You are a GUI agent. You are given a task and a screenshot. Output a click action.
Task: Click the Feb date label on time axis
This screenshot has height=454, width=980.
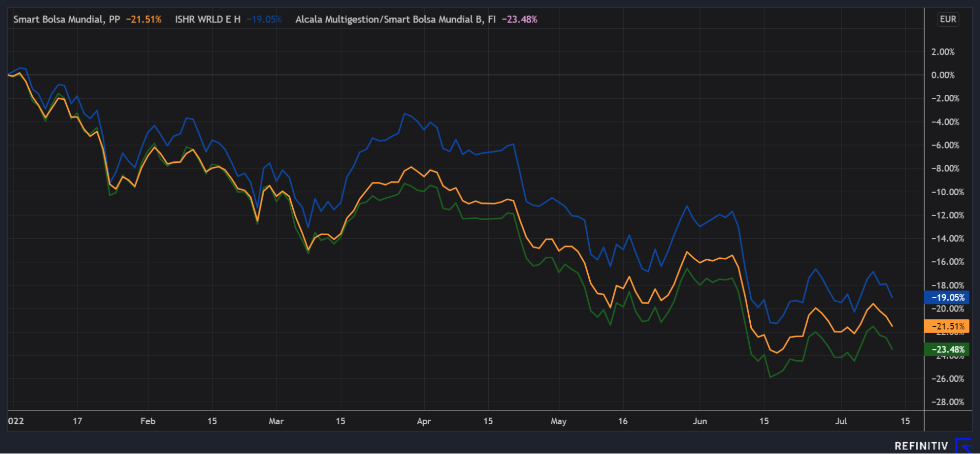point(148,421)
